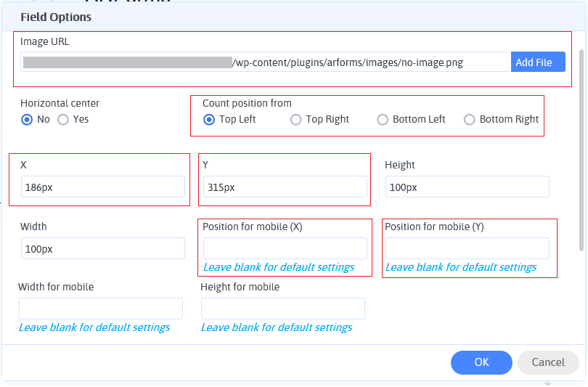
Task: Click the Y position input field
Action: coord(284,187)
